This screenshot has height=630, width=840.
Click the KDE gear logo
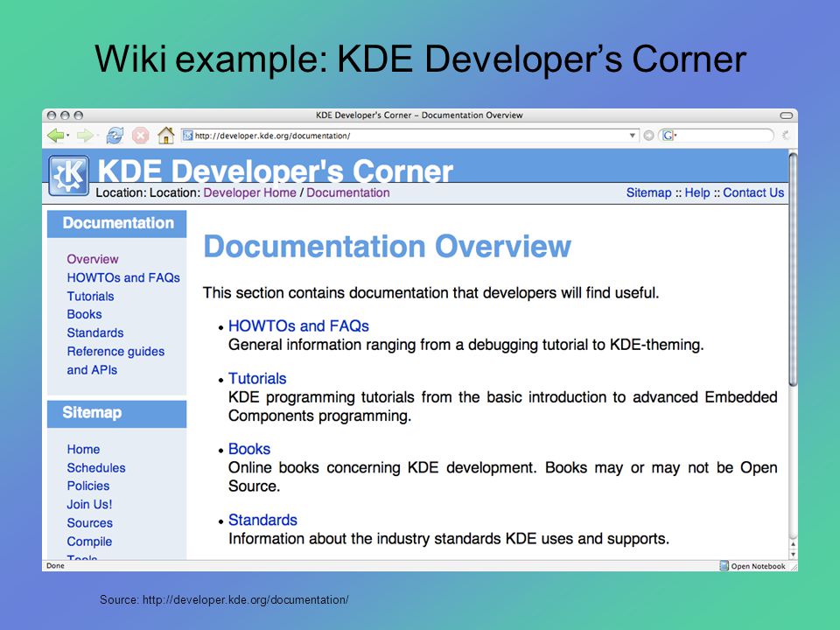coord(68,175)
